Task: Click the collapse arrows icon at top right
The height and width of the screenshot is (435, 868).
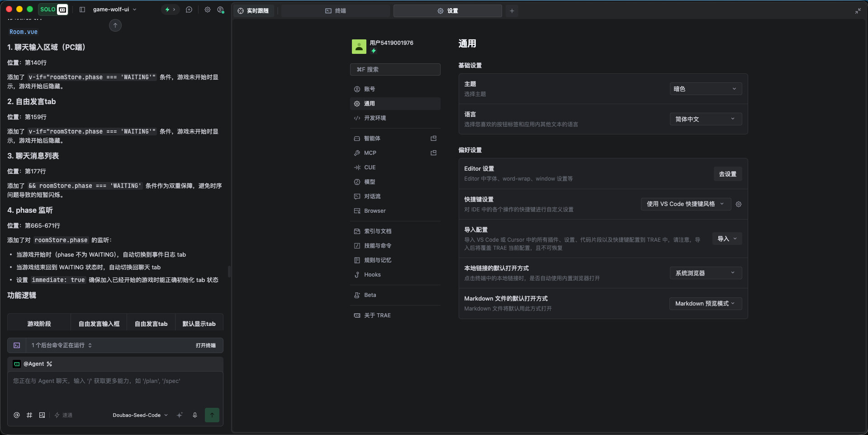Action: click(858, 11)
